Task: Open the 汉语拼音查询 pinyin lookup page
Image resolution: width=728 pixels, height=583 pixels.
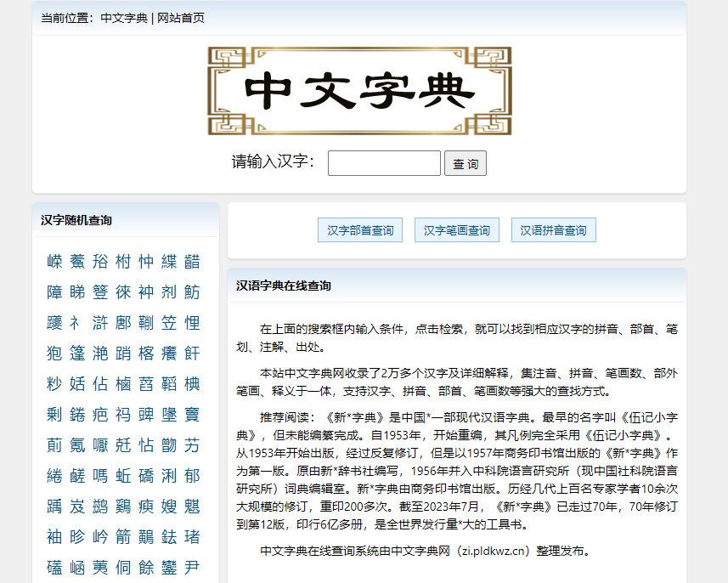Action: pyautogui.click(x=553, y=229)
